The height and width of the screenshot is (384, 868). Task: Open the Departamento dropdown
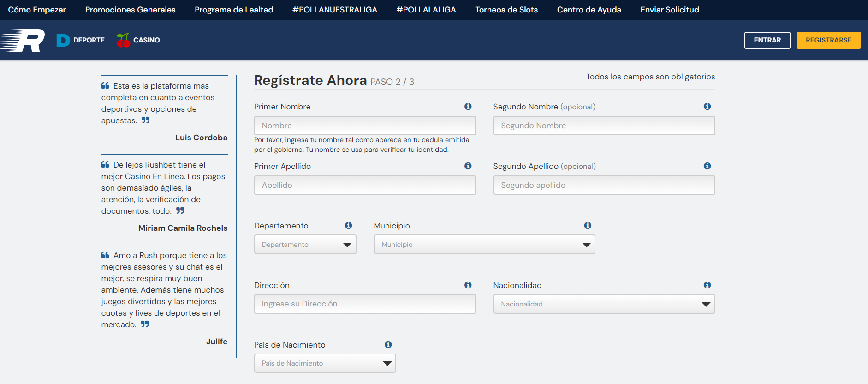(305, 245)
